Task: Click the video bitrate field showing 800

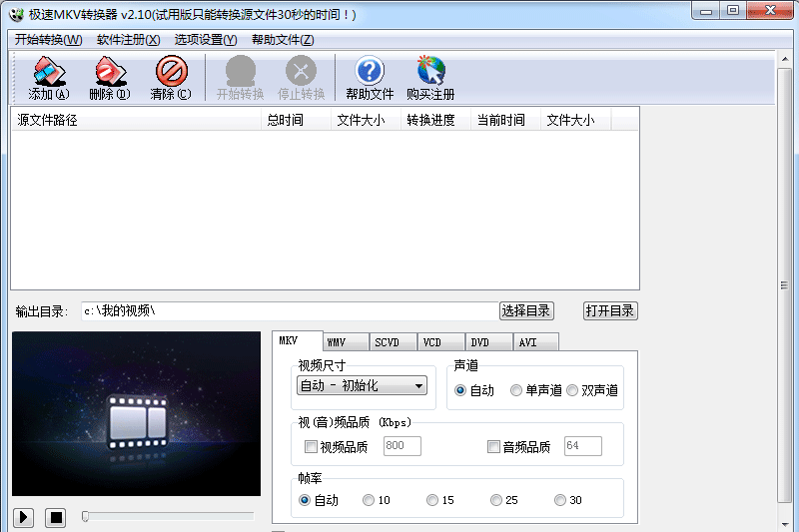Action: 402,446
